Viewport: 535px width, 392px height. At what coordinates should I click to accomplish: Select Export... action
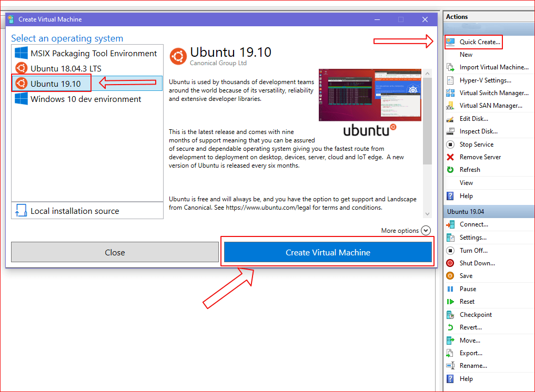471,353
